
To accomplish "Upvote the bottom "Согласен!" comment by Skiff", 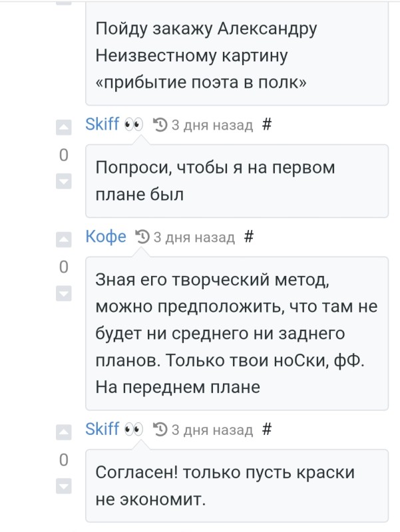I will click(63, 433).
